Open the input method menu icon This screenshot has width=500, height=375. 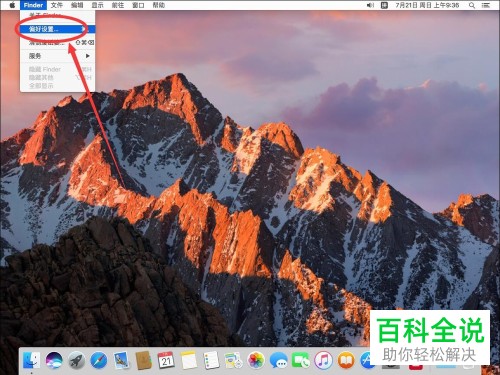[384, 5]
